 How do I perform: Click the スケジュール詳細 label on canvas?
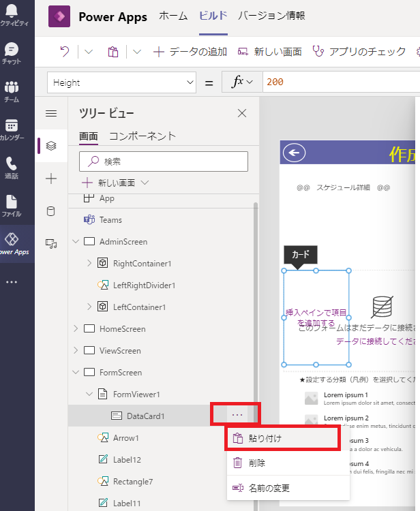[x=343, y=187]
